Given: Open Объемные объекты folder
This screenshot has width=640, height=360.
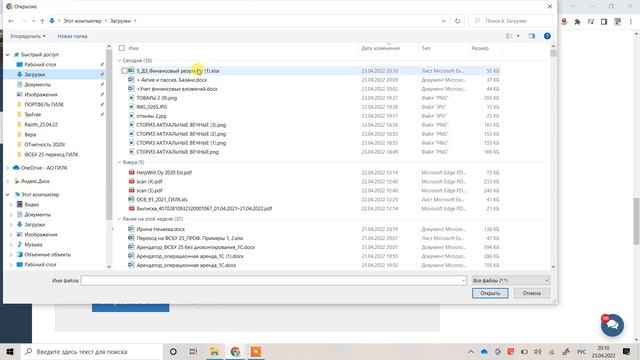Looking at the screenshot, I should click(x=47, y=255).
